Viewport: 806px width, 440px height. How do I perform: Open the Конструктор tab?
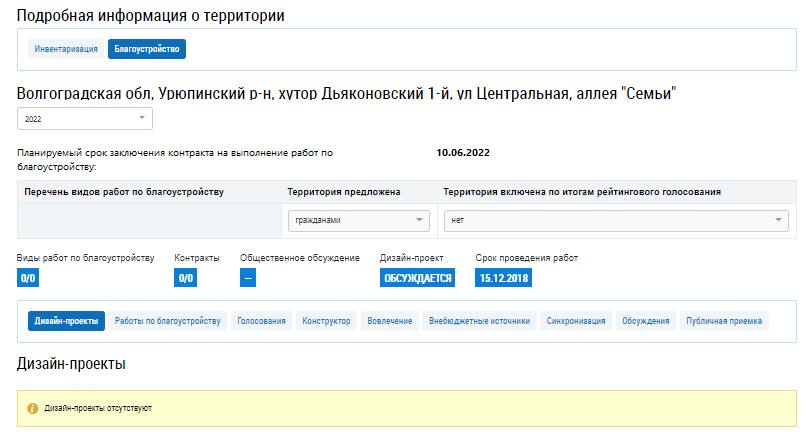[x=328, y=321]
